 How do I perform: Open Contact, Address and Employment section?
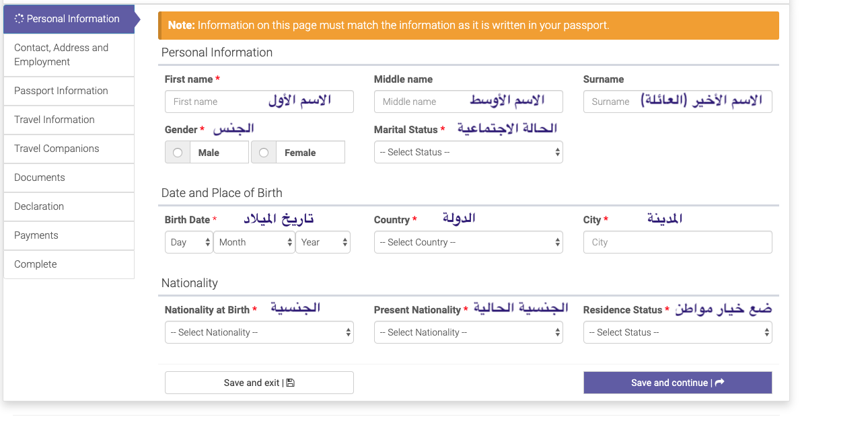point(61,54)
